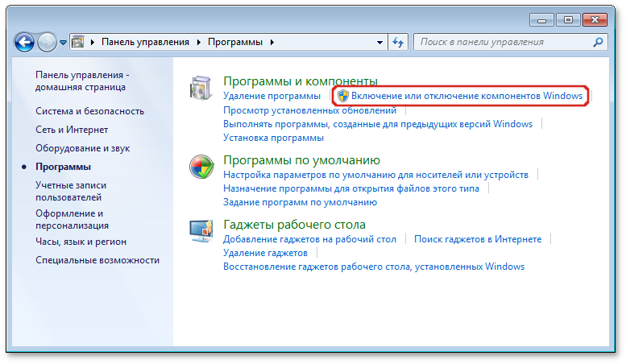The image size is (626, 364).
Task: Click the Программы и компоненты icon
Action: pyautogui.click(x=201, y=88)
